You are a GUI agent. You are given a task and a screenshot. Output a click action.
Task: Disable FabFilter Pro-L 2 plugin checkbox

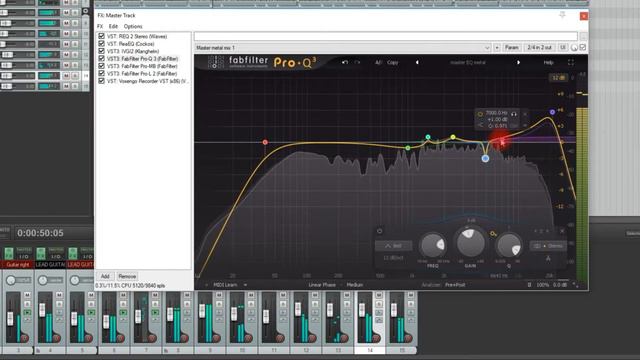(x=102, y=73)
